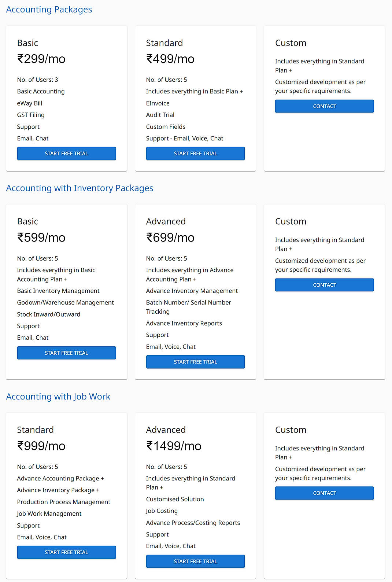Open the Accounting with Job Work heading
The image size is (392, 582).
point(58,397)
